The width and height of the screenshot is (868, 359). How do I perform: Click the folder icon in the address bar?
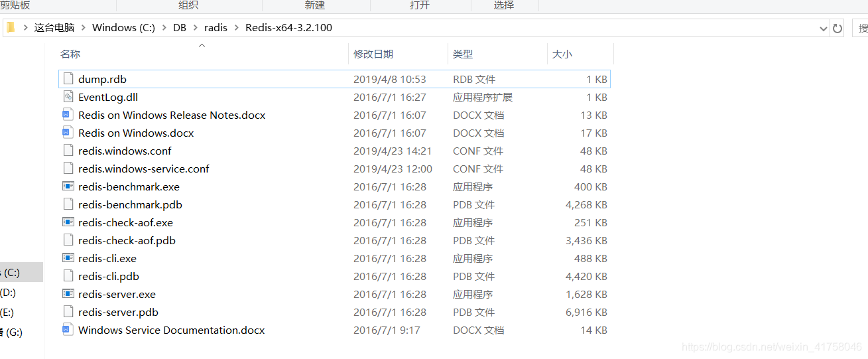point(11,28)
